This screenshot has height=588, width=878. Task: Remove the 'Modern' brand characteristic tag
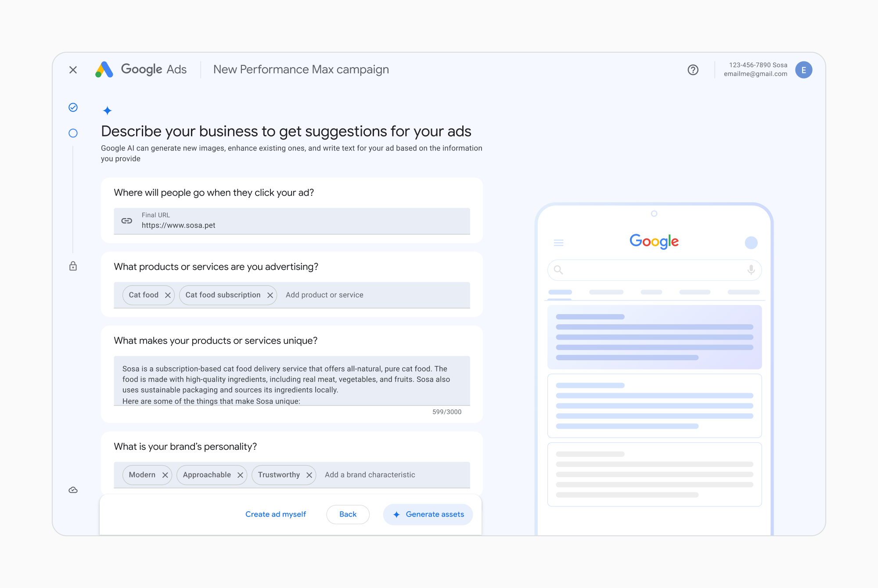pyautogui.click(x=164, y=474)
